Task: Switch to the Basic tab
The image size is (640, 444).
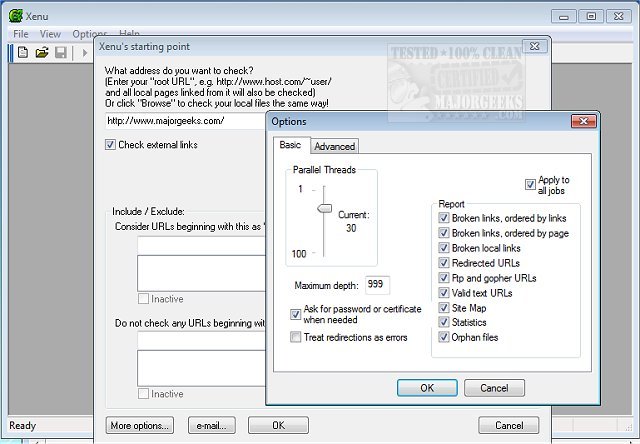Action: [x=291, y=145]
